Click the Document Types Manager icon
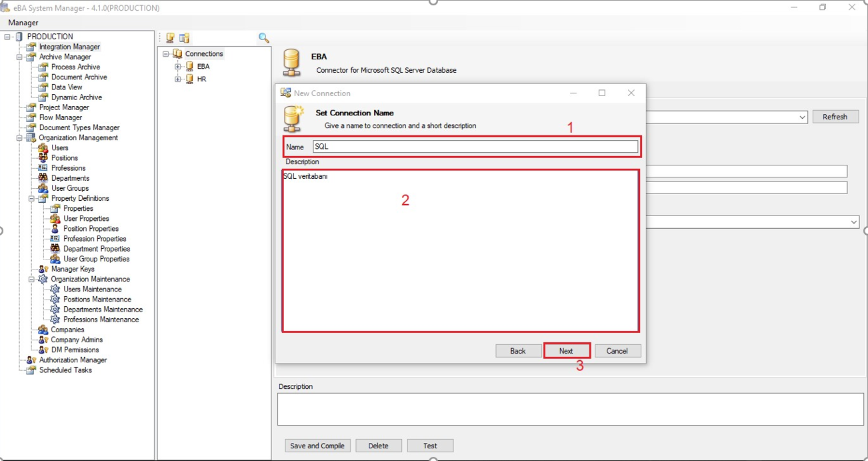 [x=31, y=127]
